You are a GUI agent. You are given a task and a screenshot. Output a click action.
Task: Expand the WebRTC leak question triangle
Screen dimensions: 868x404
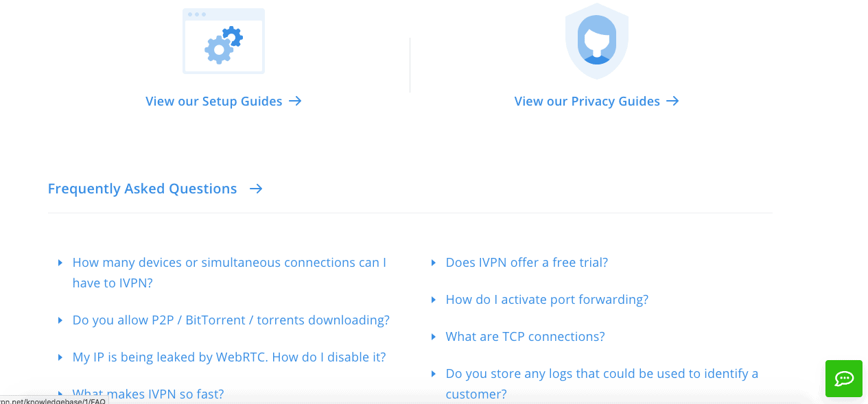tap(60, 357)
